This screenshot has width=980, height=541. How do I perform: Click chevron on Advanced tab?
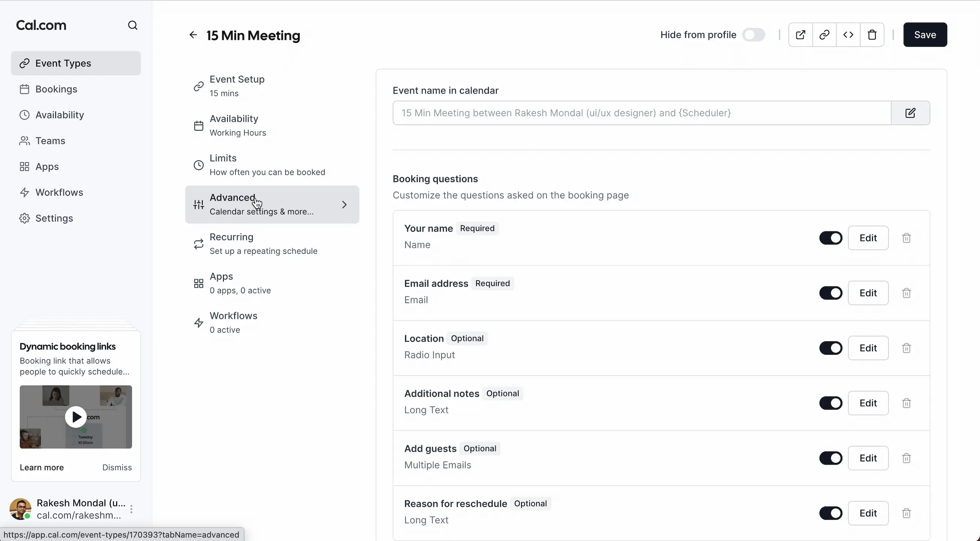[x=344, y=204]
